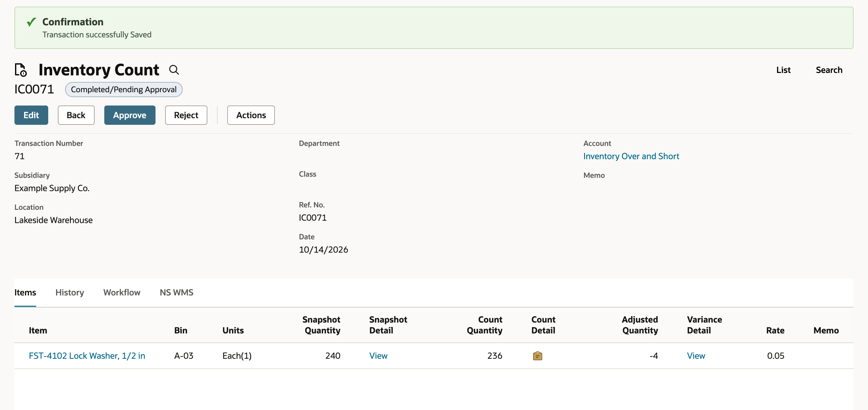Viewport: 868px width, 410px height.
Task: Go Back using the Back button
Action: tap(76, 115)
